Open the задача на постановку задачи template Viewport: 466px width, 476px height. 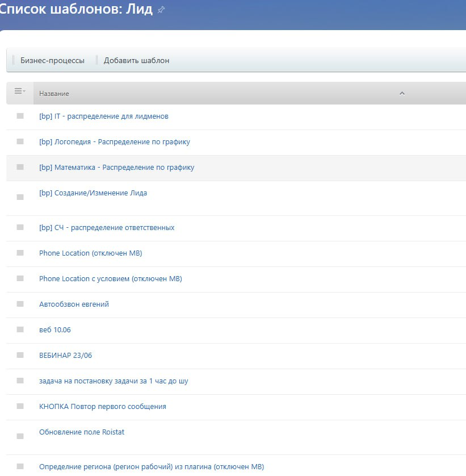click(x=114, y=381)
